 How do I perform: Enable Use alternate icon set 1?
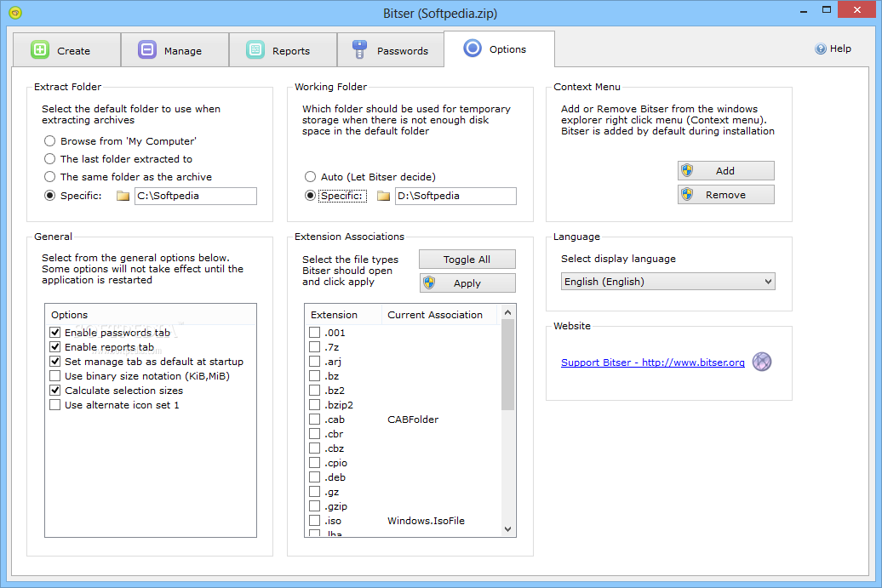[55, 405]
